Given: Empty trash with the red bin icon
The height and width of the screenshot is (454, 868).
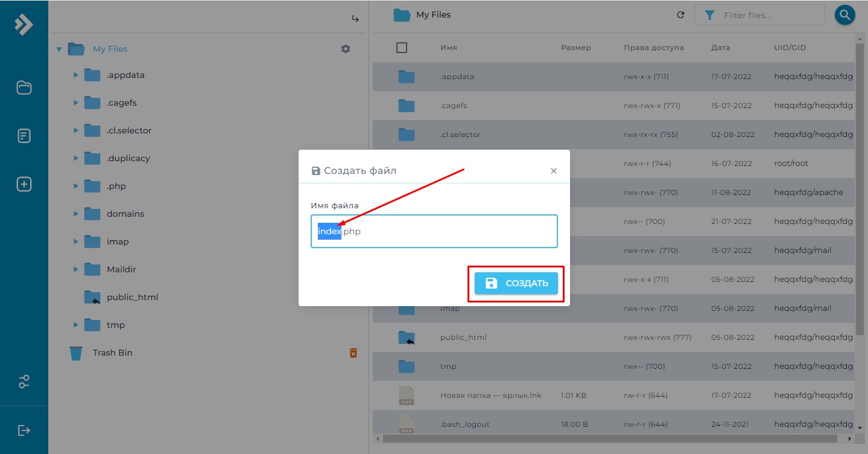Looking at the screenshot, I should click(x=353, y=353).
